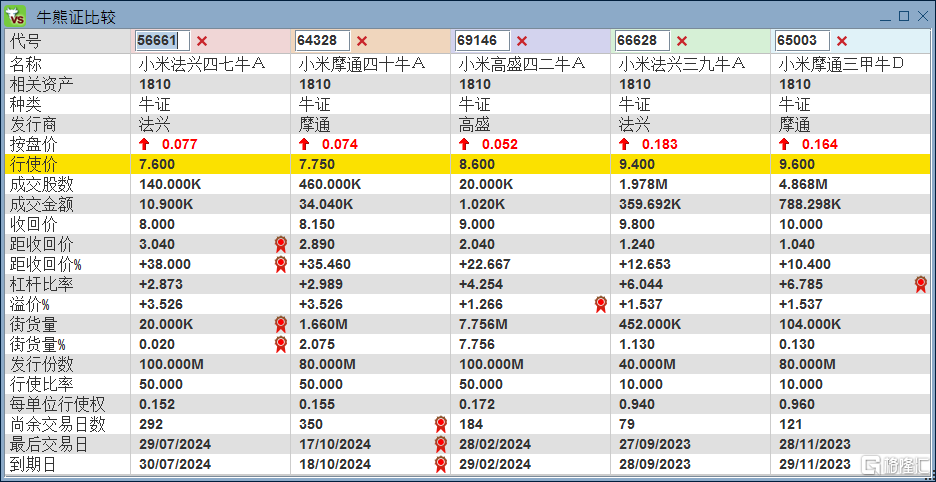Viewport: 936px width, 482px height.
Task: Click the award ribbon beside +1.266 溢价
Action: [x=601, y=305]
